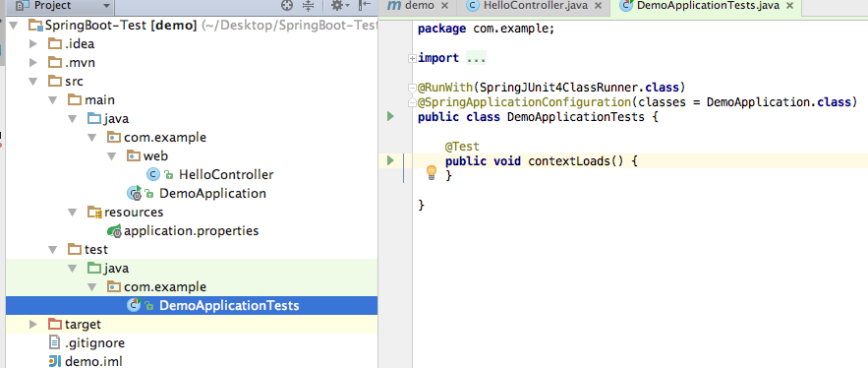Open the Project panel gear settings
868x368 pixels.
[x=340, y=6]
